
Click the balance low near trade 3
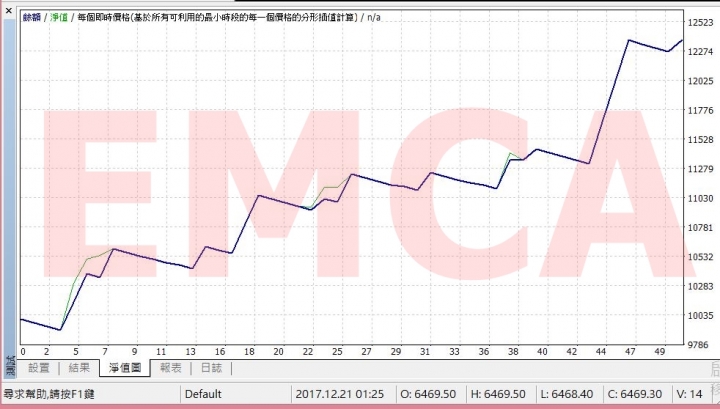coord(60,329)
